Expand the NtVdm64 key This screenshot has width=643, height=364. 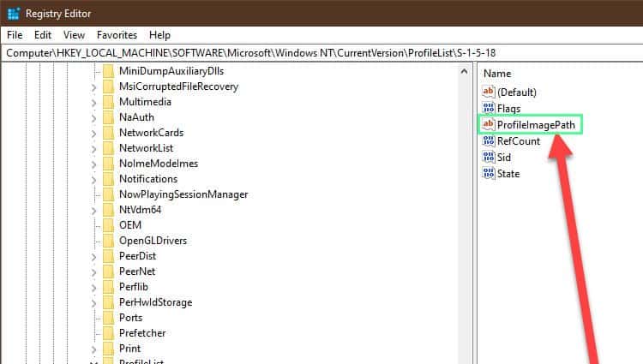click(94, 211)
